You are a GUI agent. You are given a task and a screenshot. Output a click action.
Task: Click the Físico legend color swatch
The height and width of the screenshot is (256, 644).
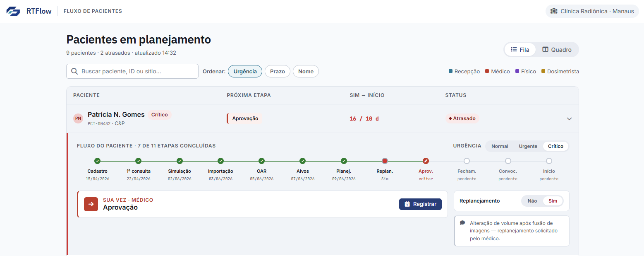[517, 71]
